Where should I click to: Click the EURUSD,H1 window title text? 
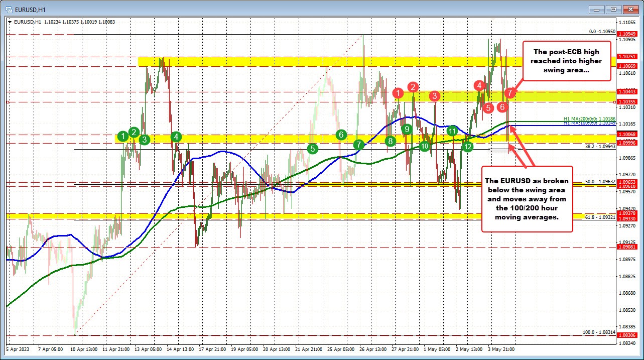[x=29, y=9]
